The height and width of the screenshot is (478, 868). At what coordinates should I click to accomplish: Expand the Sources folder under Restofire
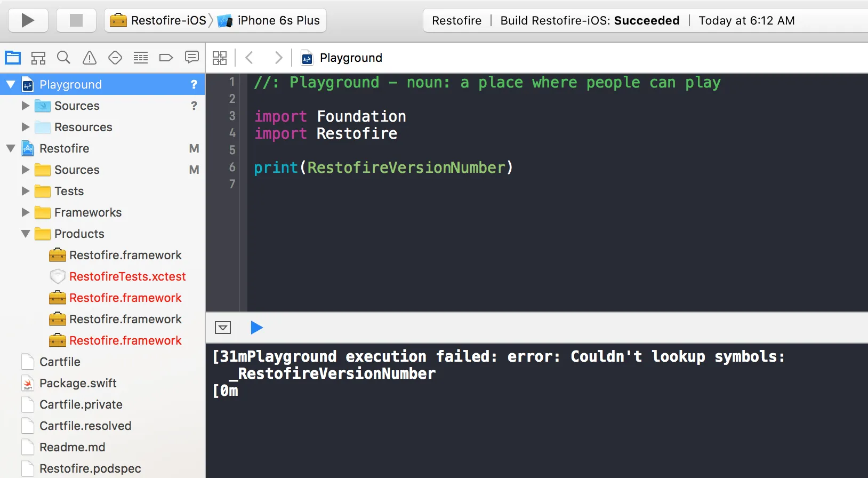(26, 170)
